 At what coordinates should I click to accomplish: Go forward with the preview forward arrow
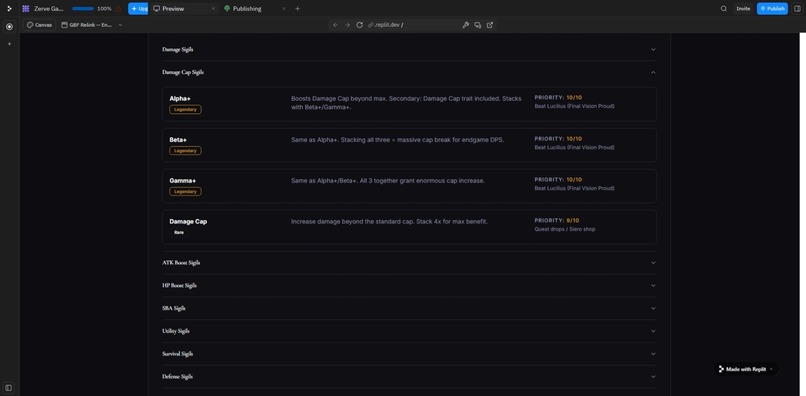coord(347,25)
